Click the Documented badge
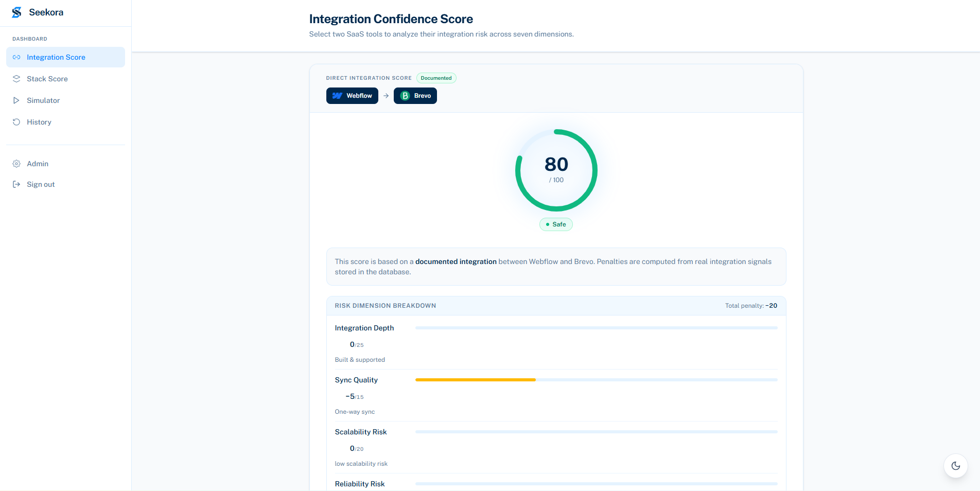This screenshot has width=980, height=491. 436,78
